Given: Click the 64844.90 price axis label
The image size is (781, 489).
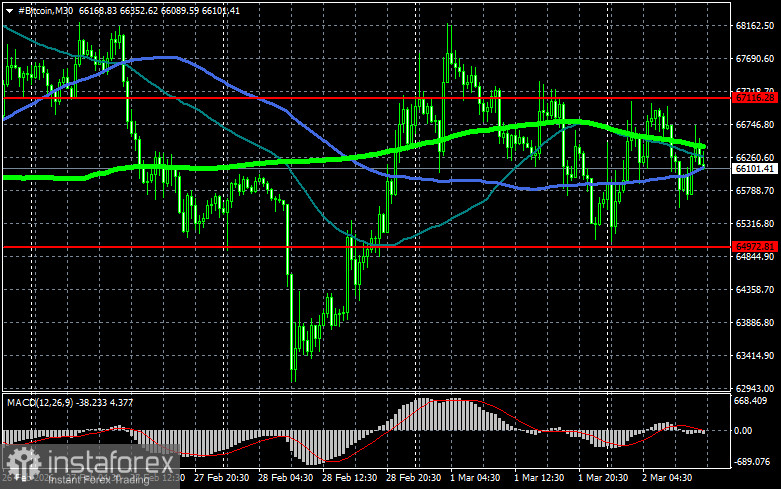Looking at the screenshot, I should (755, 256).
